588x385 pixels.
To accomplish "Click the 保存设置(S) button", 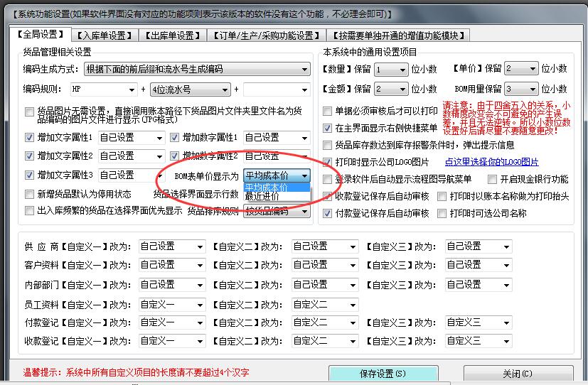I will 383,374.
